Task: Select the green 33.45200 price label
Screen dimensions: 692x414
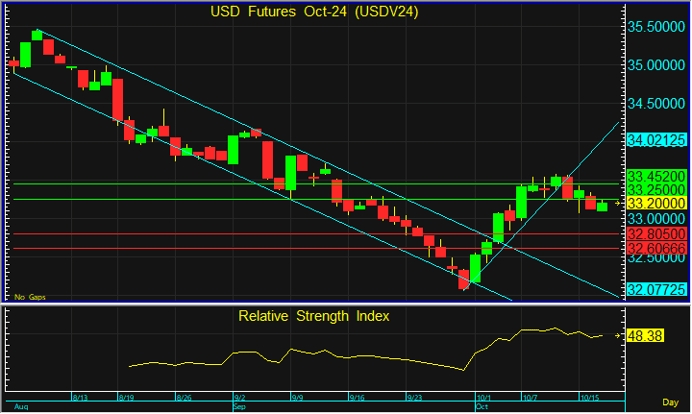Action: (x=655, y=175)
